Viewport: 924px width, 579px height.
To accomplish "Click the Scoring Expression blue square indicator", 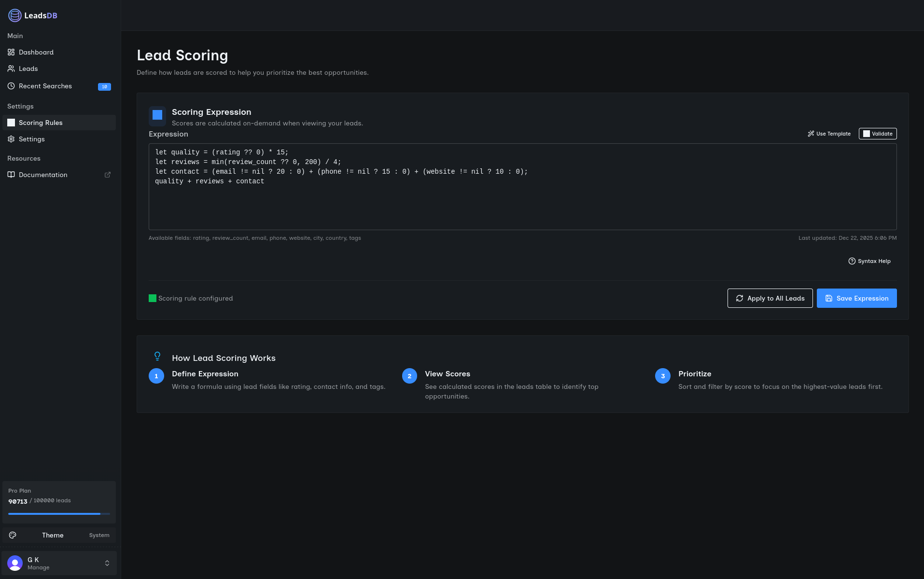I will tap(157, 116).
